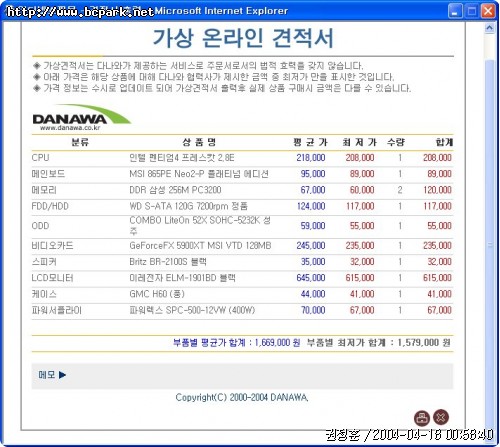Select the 스피커 category cell

[x=44, y=262]
